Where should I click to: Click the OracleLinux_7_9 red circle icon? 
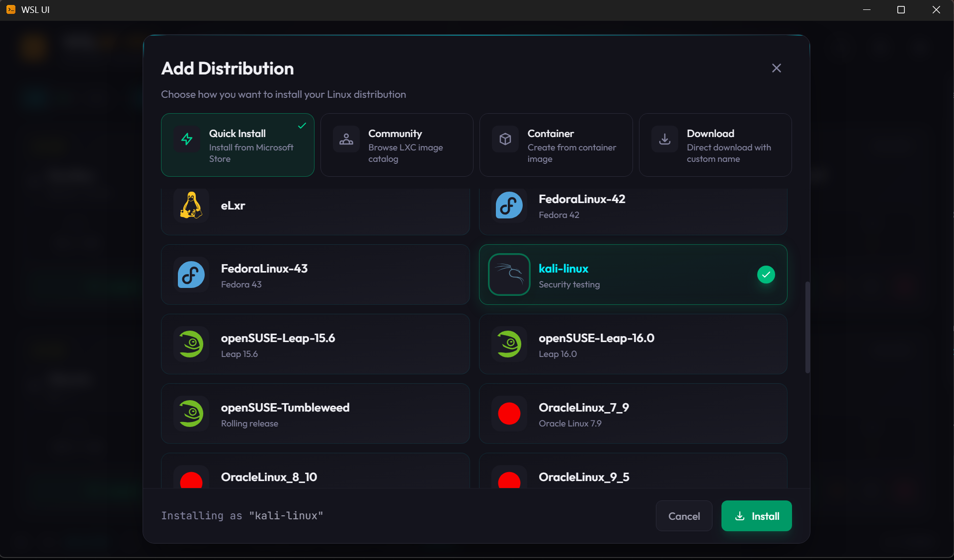pos(509,414)
